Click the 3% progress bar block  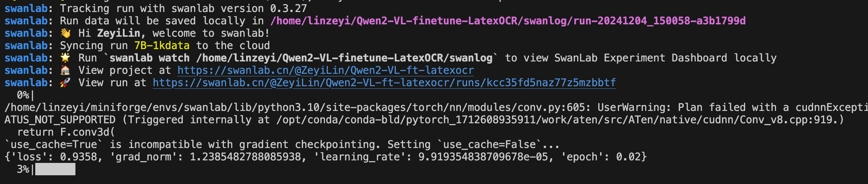coord(55,169)
